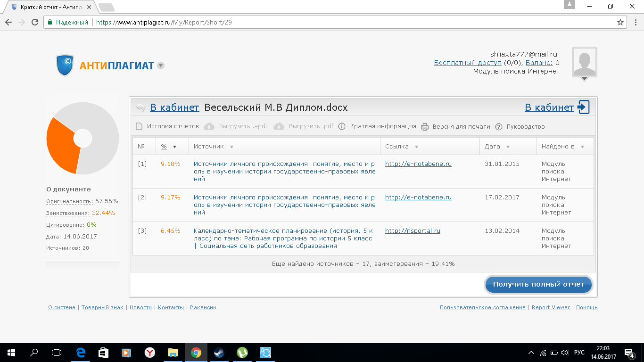Open the Источник column filter arrow
This screenshot has height=362, width=644.
pos(231,147)
